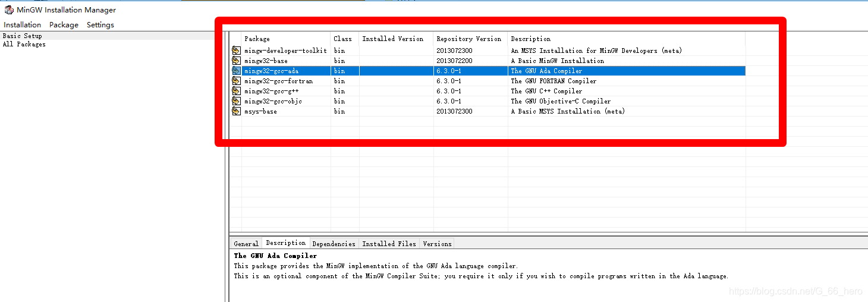Sort by the Package column header
This screenshot has width=868, height=302.
[x=286, y=39]
